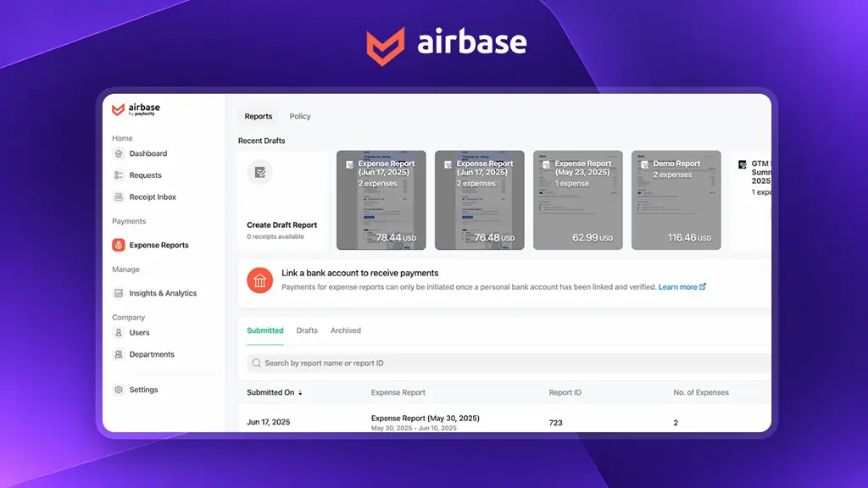Click Link a bank account heading
The height and width of the screenshot is (488, 868).
[x=359, y=273]
